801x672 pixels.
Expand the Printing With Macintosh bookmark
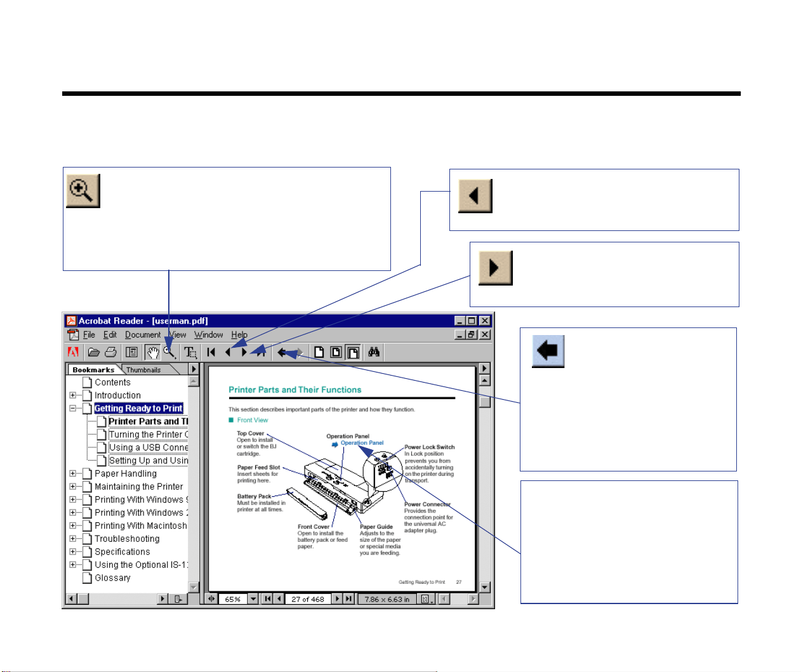coord(72,525)
